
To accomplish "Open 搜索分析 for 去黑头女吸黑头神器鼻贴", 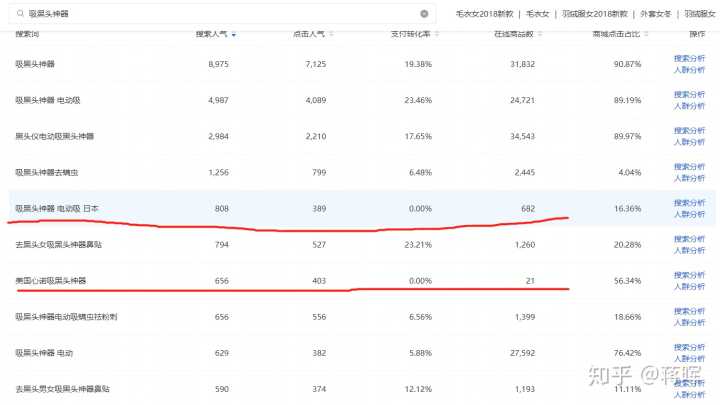I will point(689,239).
